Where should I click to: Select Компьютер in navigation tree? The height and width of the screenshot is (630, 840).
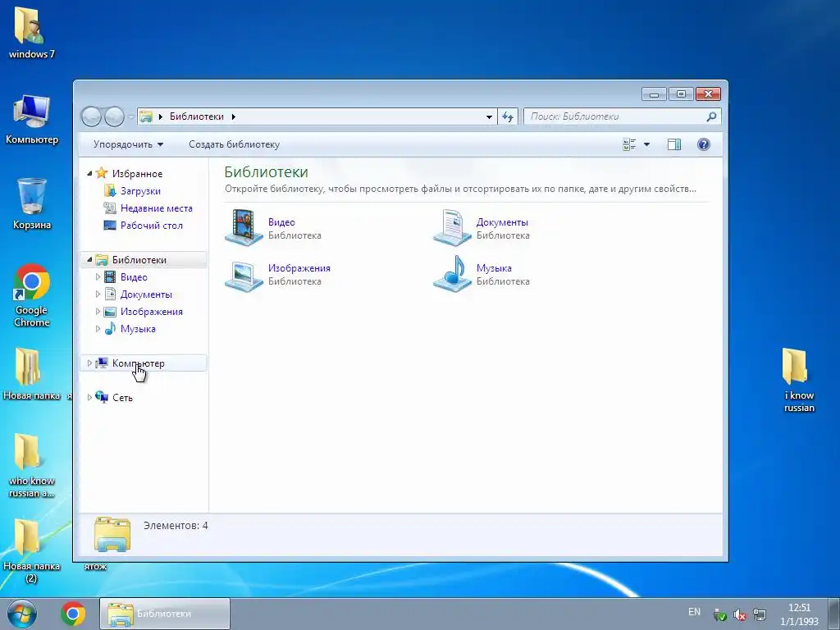coord(138,363)
